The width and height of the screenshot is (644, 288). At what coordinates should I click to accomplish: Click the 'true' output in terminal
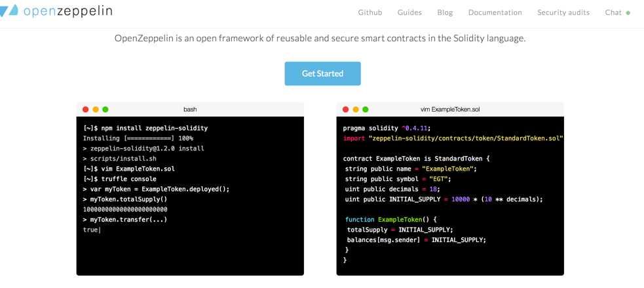tap(90, 230)
